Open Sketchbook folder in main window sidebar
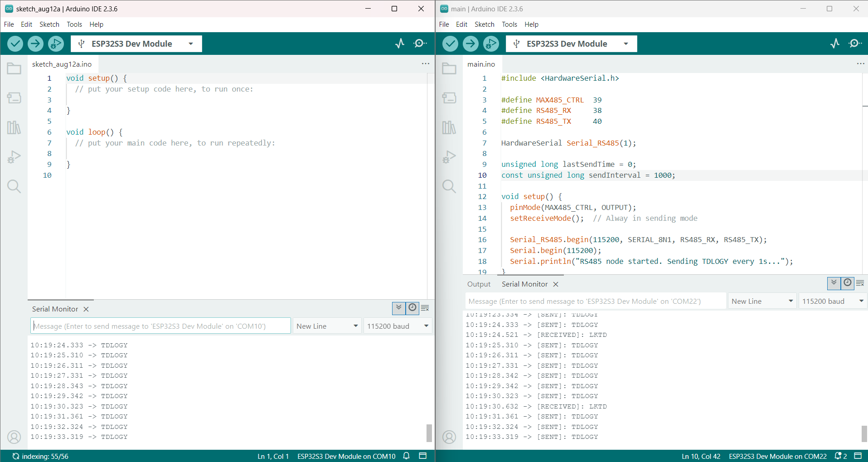Image resolution: width=868 pixels, height=462 pixels. [449, 68]
